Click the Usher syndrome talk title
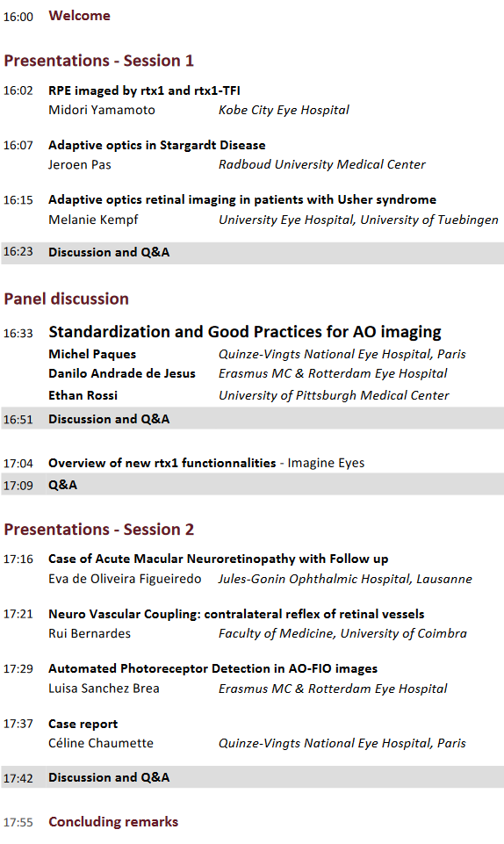The image size is (504, 844). click(242, 199)
